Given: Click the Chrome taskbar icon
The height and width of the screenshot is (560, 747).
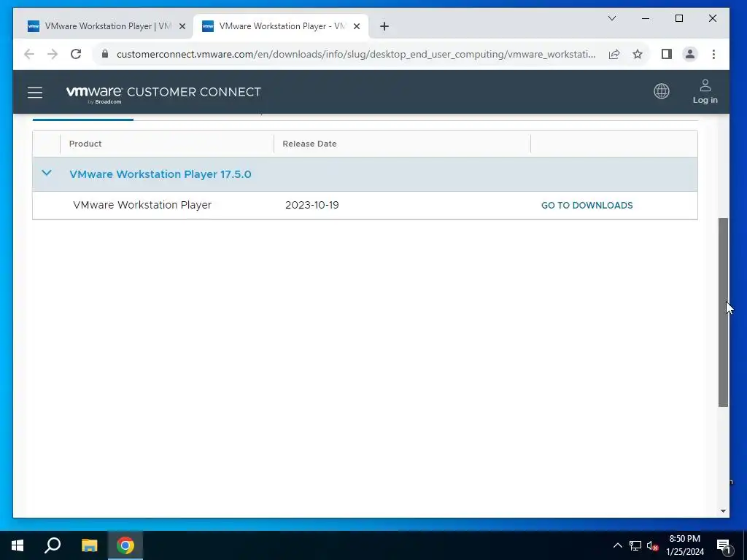Looking at the screenshot, I should click(x=125, y=545).
